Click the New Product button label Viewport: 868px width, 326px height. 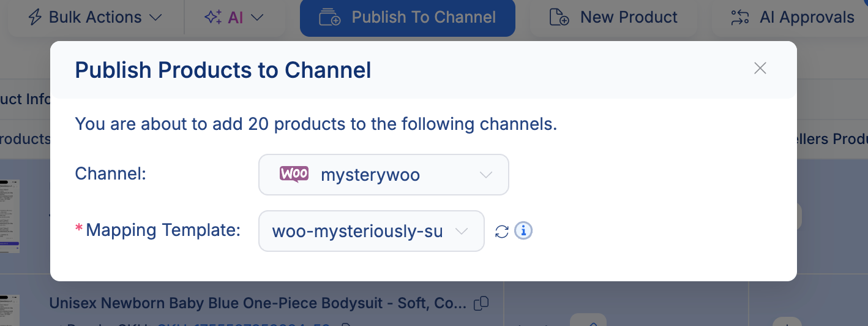pyautogui.click(x=629, y=17)
